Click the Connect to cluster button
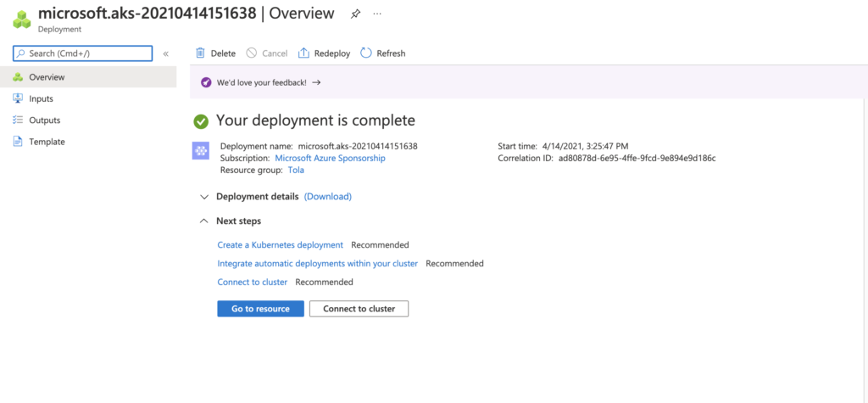This screenshot has width=868, height=403. tap(359, 309)
